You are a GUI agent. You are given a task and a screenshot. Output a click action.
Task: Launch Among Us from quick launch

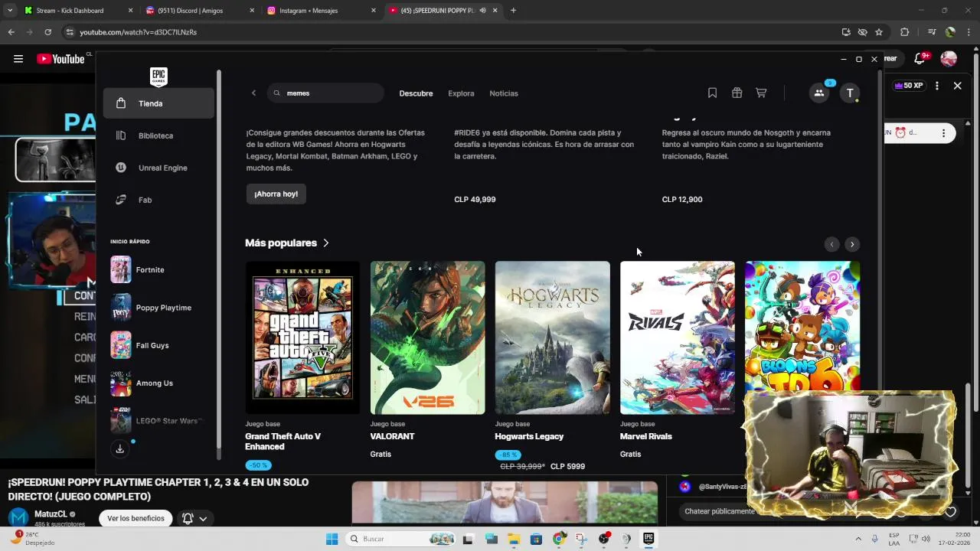tap(158, 383)
